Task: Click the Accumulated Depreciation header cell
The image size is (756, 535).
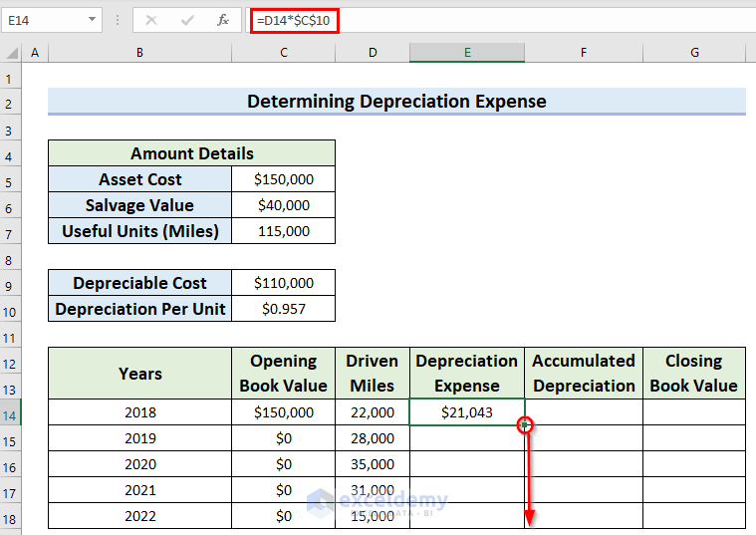Action: tap(583, 374)
